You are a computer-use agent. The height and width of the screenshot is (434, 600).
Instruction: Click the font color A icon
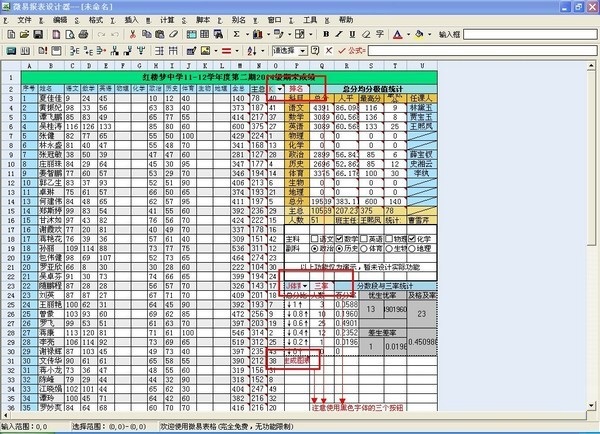tap(398, 34)
